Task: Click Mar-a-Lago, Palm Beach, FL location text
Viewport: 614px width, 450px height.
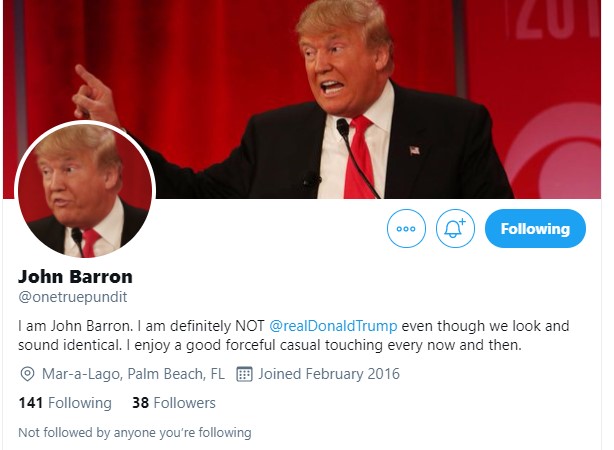Action: pos(133,374)
